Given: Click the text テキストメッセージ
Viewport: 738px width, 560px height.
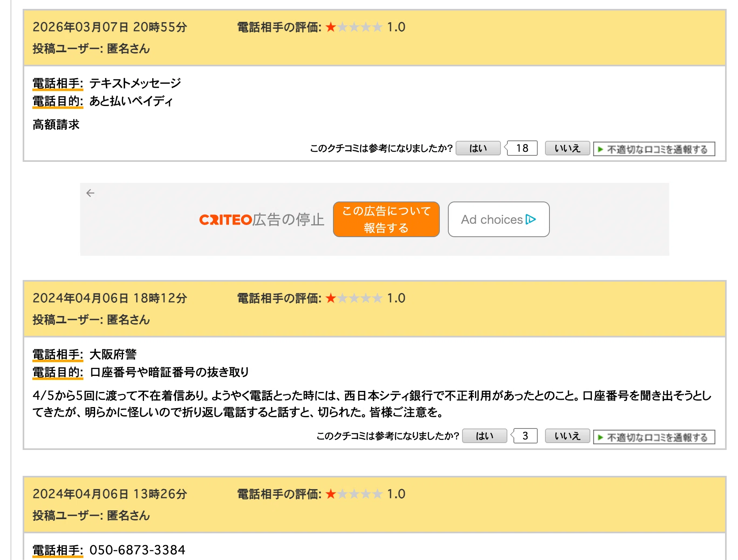Looking at the screenshot, I should pos(135,83).
